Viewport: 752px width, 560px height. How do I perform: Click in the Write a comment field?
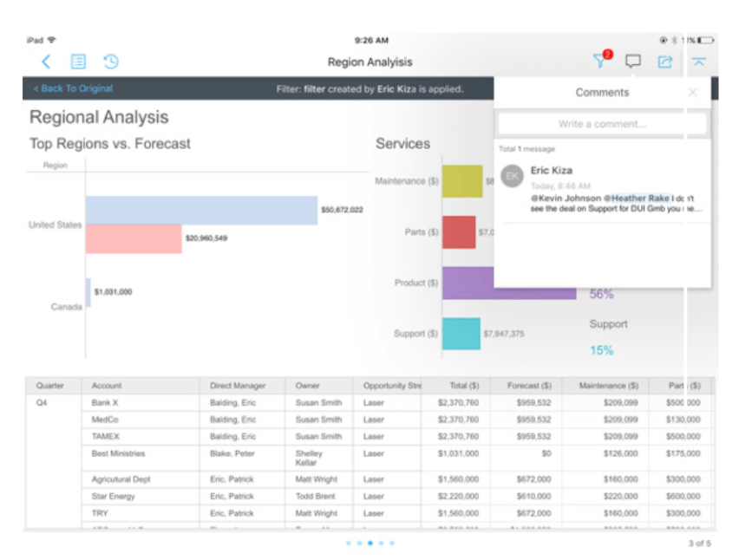(602, 124)
